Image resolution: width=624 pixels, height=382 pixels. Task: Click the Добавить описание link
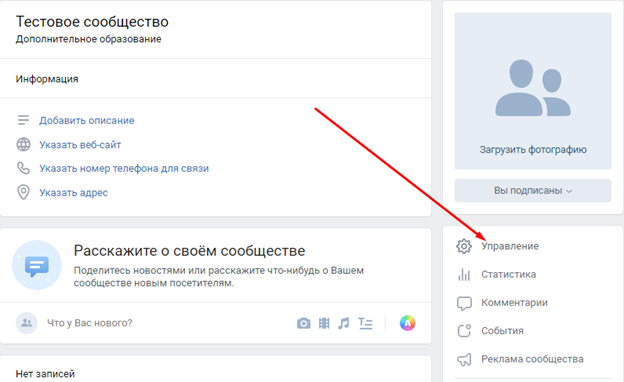click(87, 121)
